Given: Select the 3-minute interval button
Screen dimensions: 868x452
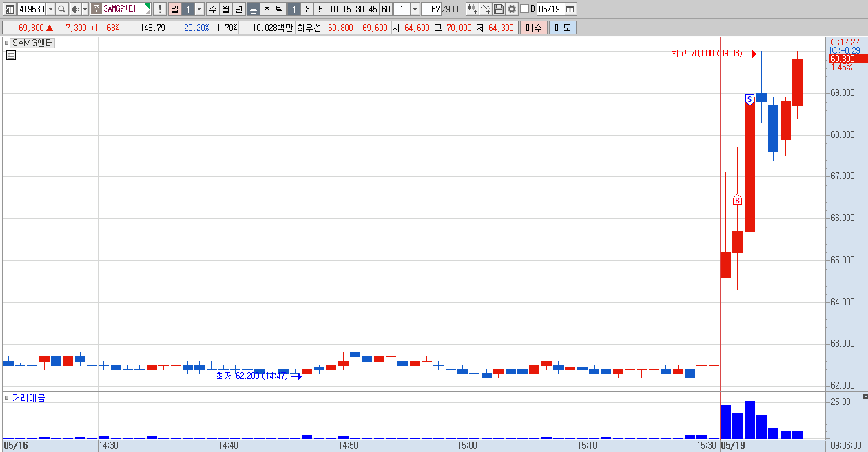Looking at the screenshot, I should coord(307,9).
